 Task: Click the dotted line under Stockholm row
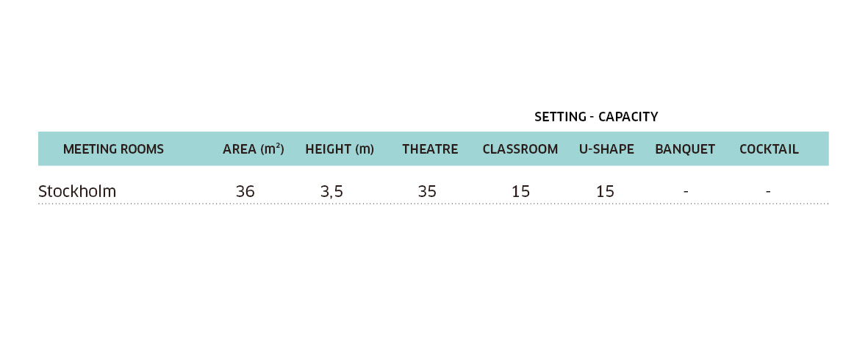coord(434,204)
